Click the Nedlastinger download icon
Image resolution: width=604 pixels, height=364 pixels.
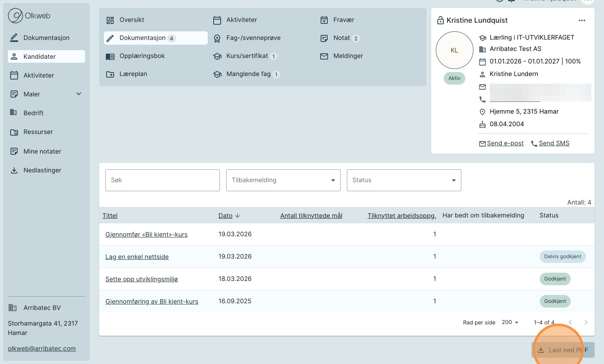pyautogui.click(x=14, y=170)
